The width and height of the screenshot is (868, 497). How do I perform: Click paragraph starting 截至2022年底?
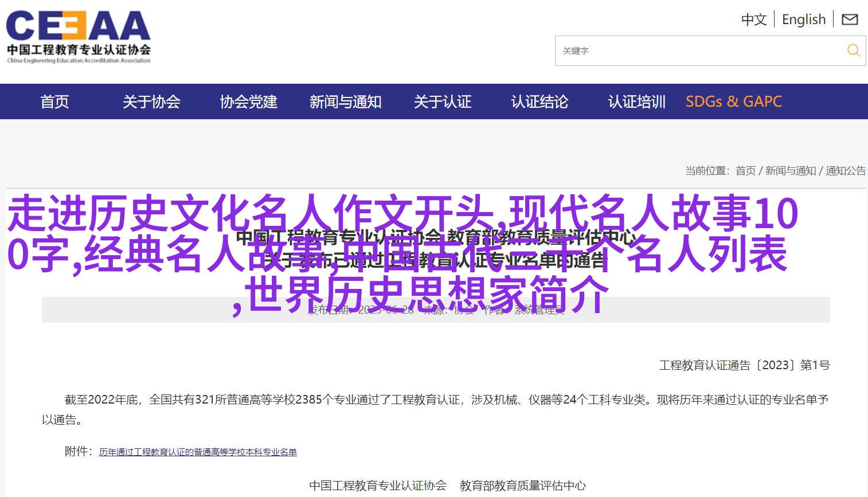tap(435, 409)
